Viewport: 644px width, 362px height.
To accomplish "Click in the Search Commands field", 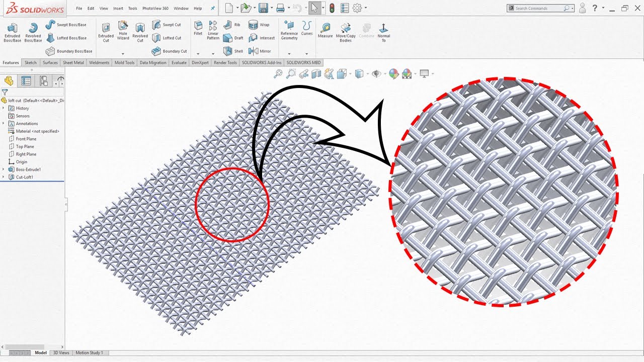I will [541, 8].
